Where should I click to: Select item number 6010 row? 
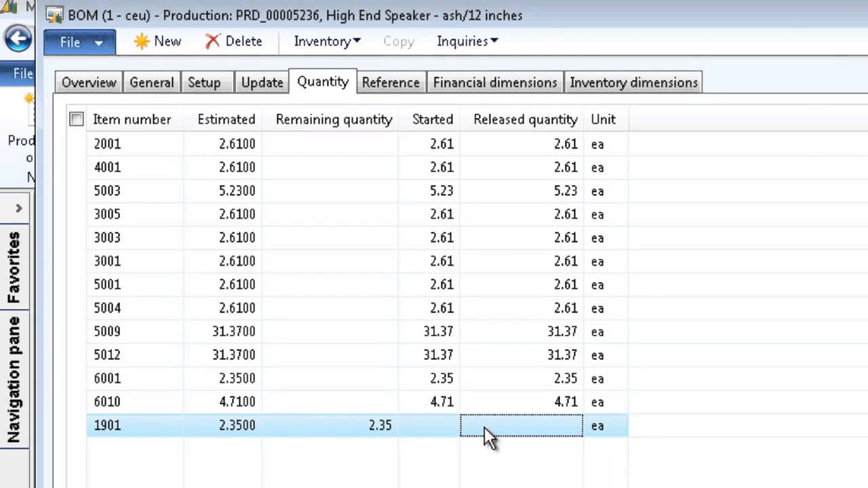pyautogui.click(x=357, y=402)
